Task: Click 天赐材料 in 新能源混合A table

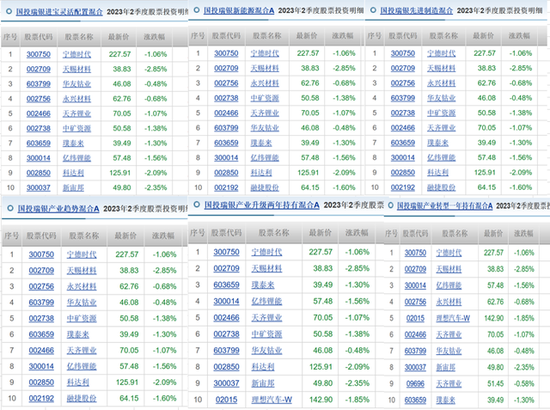Action: pos(265,68)
